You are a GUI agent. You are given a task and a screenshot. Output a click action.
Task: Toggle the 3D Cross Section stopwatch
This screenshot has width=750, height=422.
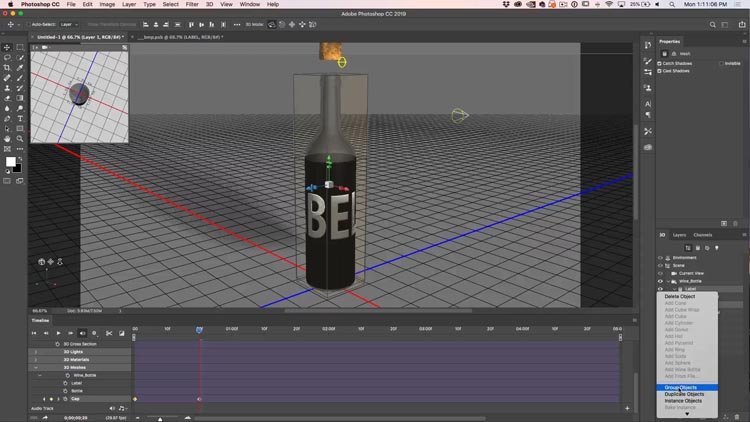57,344
